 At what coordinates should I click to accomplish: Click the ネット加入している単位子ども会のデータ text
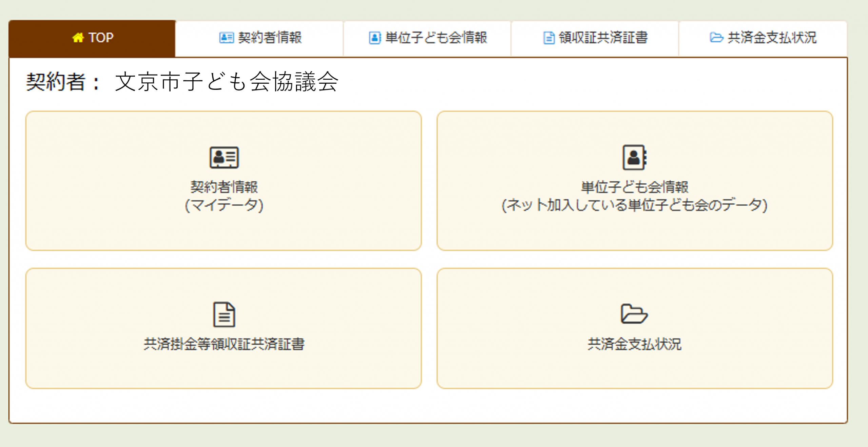pos(634,205)
